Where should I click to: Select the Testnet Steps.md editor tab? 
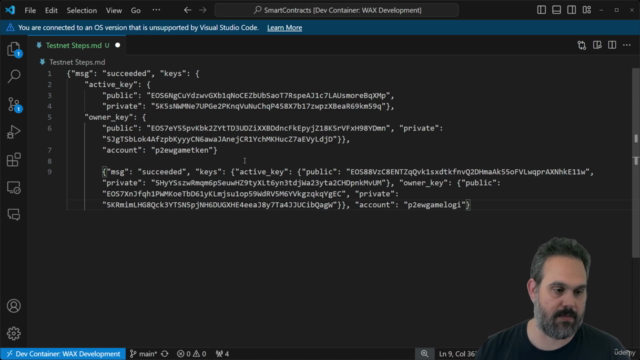point(77,45)
